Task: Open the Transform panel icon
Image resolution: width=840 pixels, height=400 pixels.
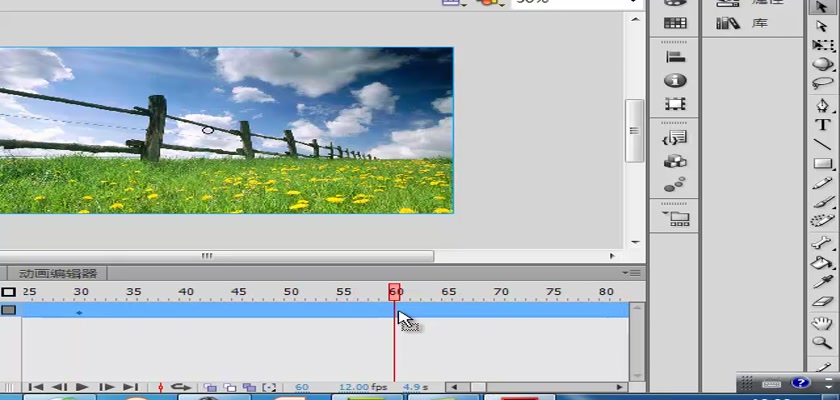Action: (x=674, y=104)
